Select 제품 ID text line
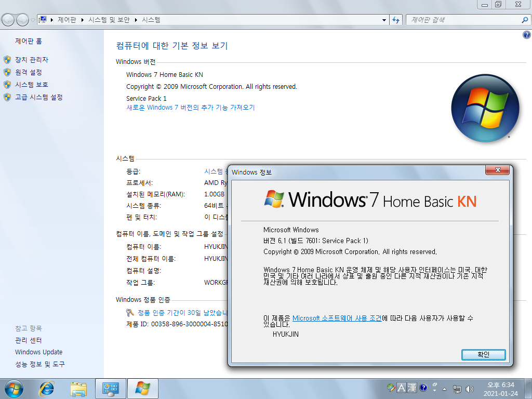The width and height of the screenshot is (532, 399). (177, 324)
